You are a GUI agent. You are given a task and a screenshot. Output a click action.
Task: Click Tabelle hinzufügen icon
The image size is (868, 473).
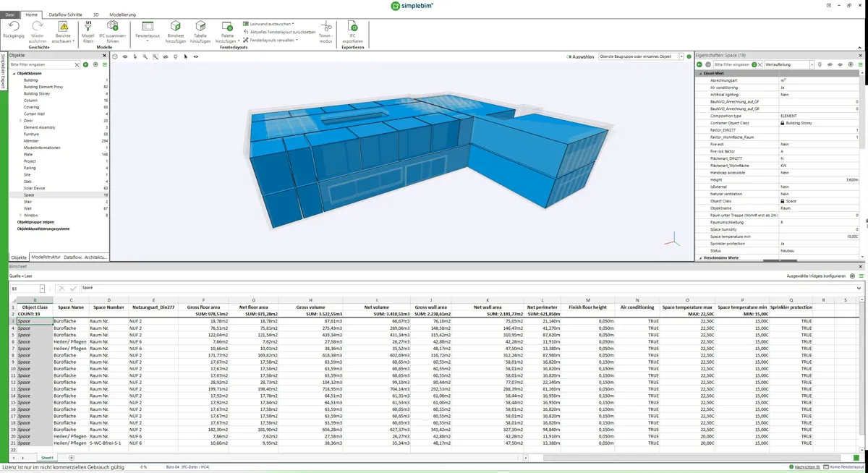coord(200,27)
